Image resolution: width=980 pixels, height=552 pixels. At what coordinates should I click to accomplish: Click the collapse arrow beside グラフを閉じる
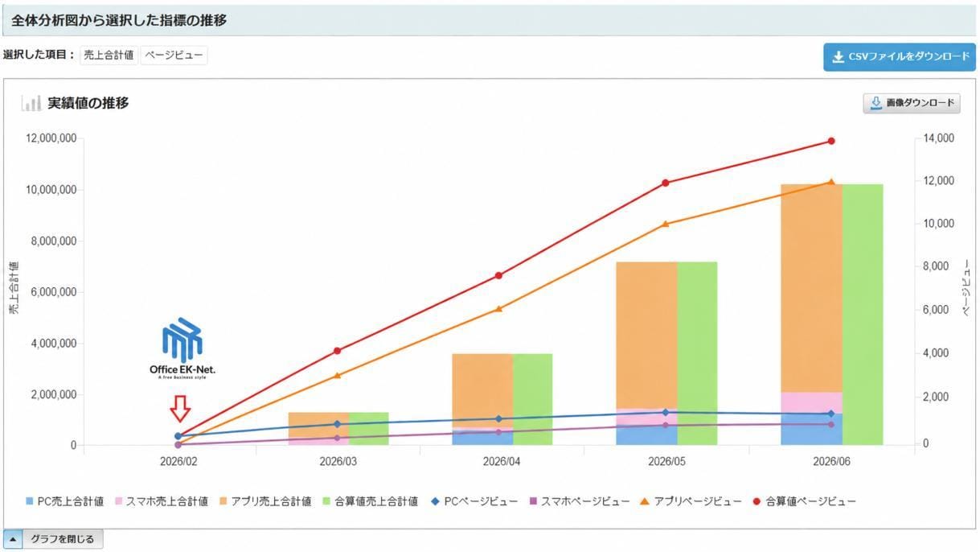point(14,539)
